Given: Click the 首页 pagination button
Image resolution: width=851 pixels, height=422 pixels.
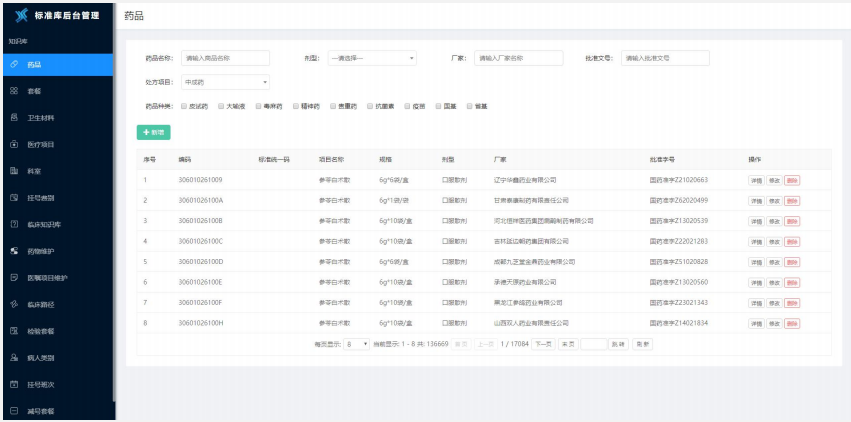Looking at the screenshot, I should 461,344.
